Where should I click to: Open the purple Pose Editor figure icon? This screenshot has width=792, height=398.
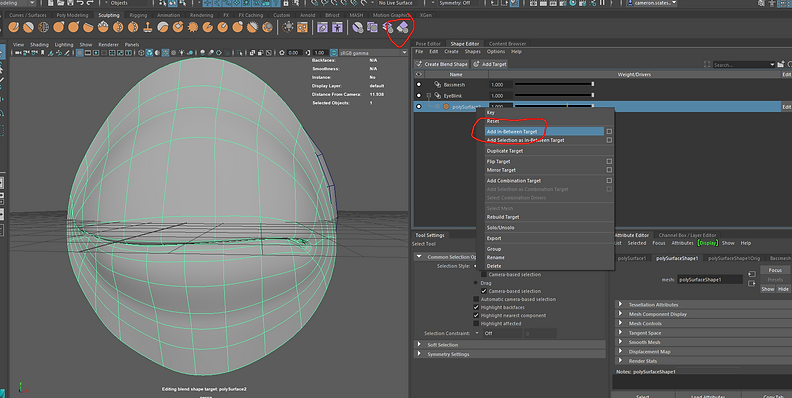[x=337, y=27]
